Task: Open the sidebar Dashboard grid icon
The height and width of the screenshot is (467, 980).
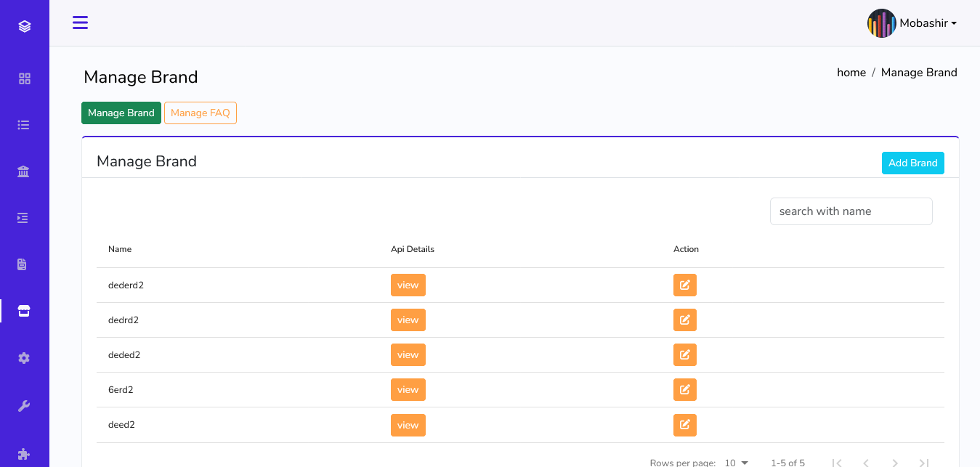Action: tap(25, 78)
